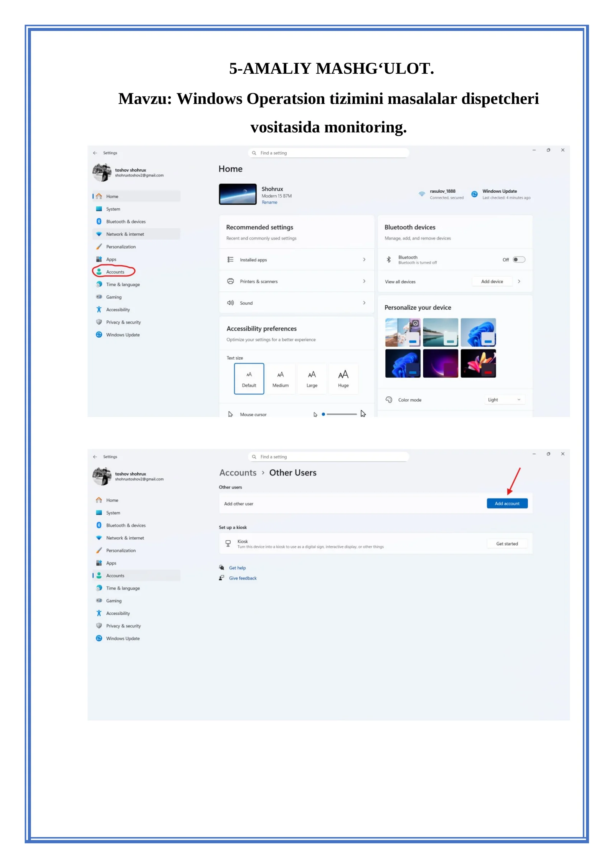Click the Printers & scanners printer icon

point(230,281)
